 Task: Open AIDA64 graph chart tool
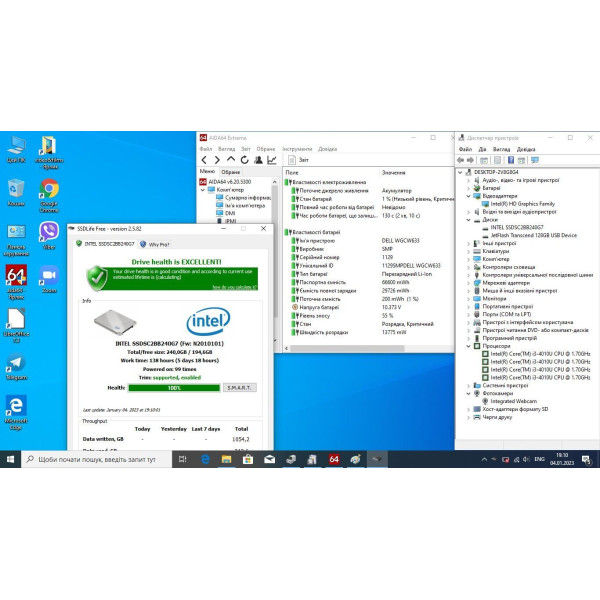pyautogui.click(x=272, y=160)
